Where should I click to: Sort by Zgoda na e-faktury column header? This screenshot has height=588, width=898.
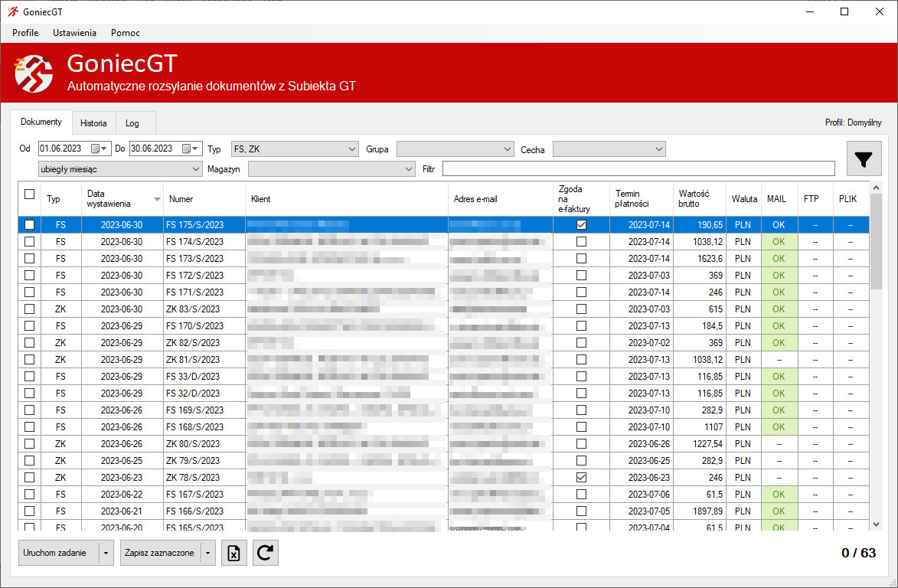(581, 199)
